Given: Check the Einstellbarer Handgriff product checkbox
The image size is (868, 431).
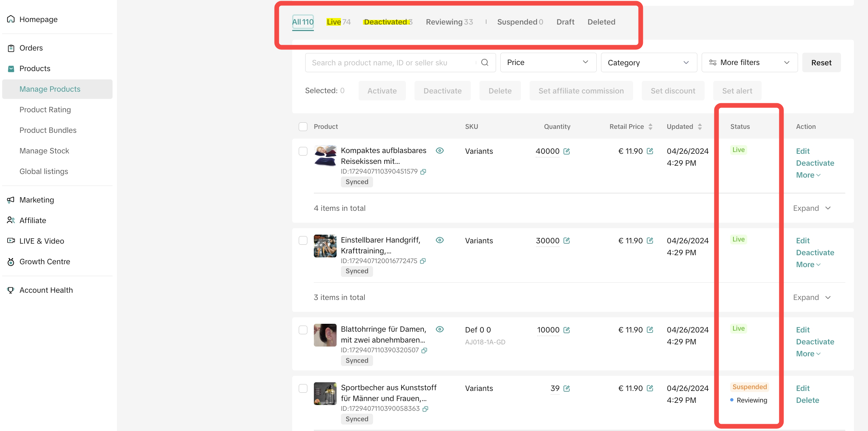Looking at the screenshot, I should (x=303, y=240).
